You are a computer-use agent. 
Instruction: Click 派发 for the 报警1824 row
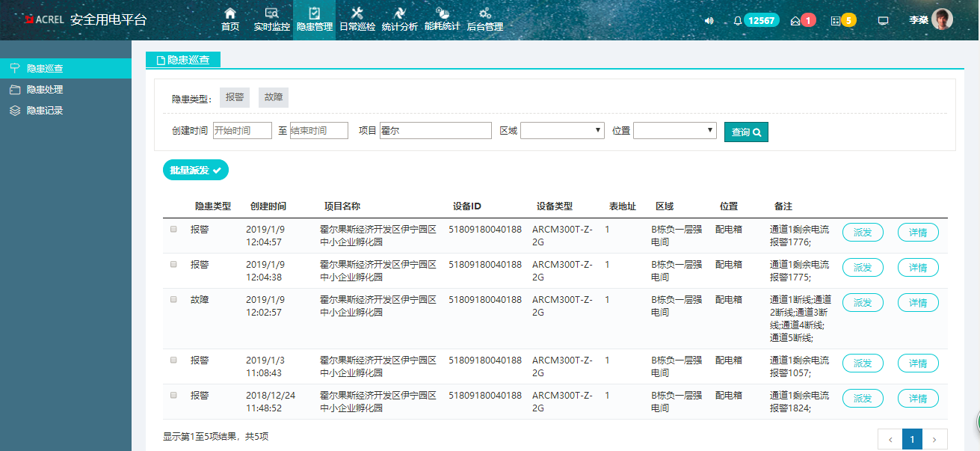click(863, 399)
